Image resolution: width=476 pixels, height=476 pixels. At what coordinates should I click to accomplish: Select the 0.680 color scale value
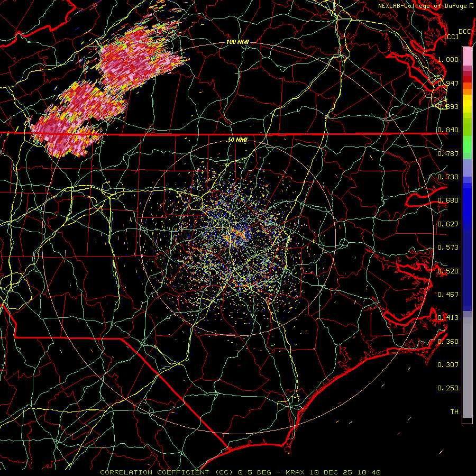point(448,200)
